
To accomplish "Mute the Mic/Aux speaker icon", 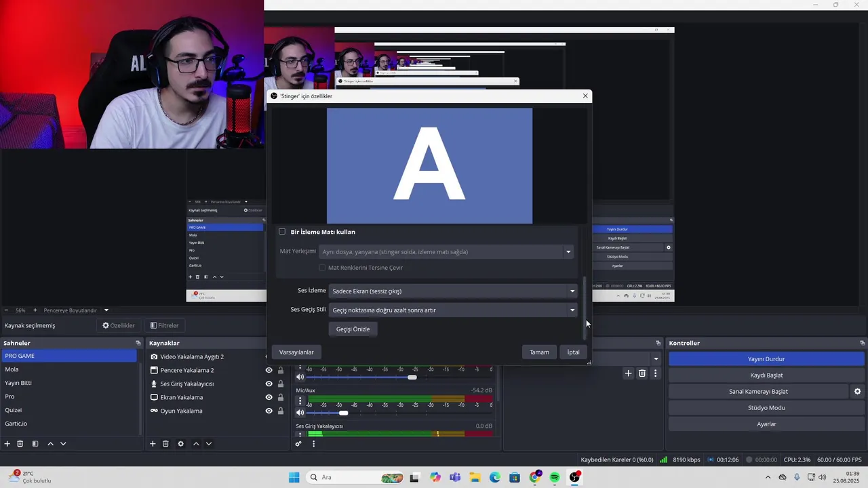I will [300, 413].
